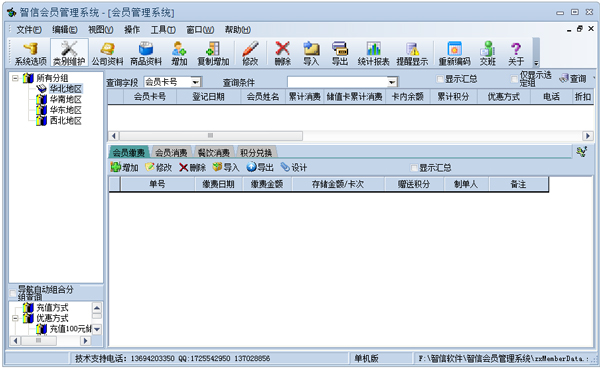This screenshot has height=368, width=600.
Task: Click 导入 in 会员缴费 sub-toolbar
Action: coord(226,167)
